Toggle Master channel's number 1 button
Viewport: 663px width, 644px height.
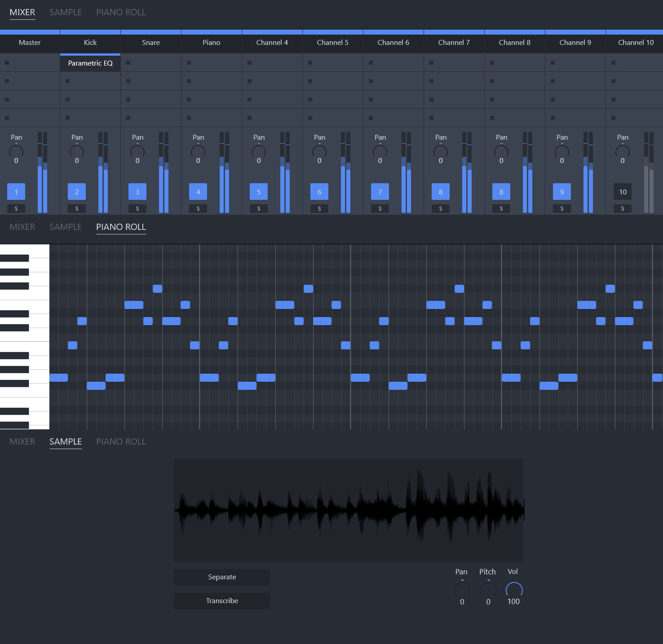(x=16, y=192)
